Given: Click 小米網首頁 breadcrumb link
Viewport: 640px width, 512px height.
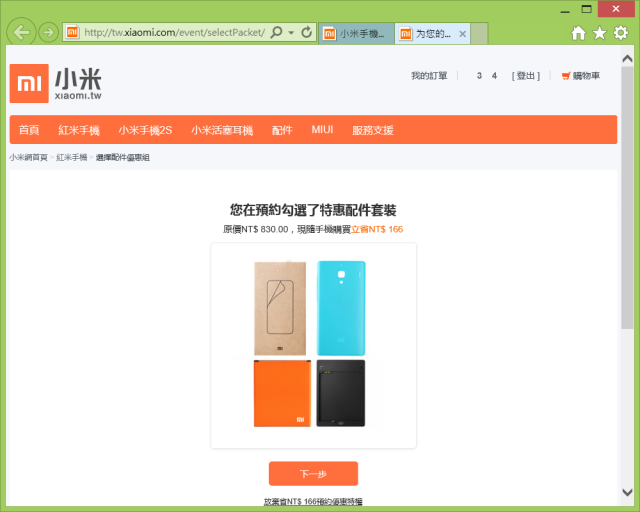Looking at the screenshot, I should [x=28, y=157].
